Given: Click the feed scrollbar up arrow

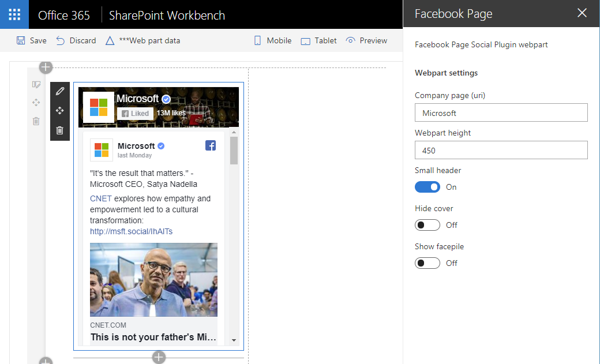Looking at the screenshot, I should pyautogui.click(x=234, y=132).
